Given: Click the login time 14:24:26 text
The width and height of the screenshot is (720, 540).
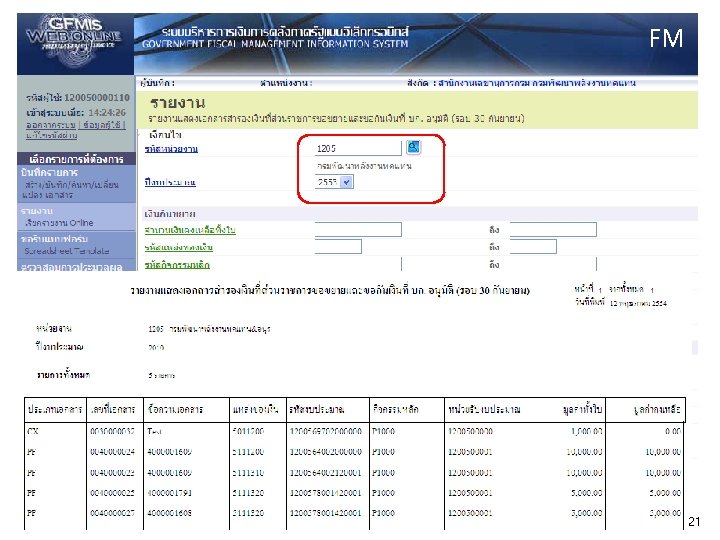Looking at the screenshot, I should tap(107, 112).
